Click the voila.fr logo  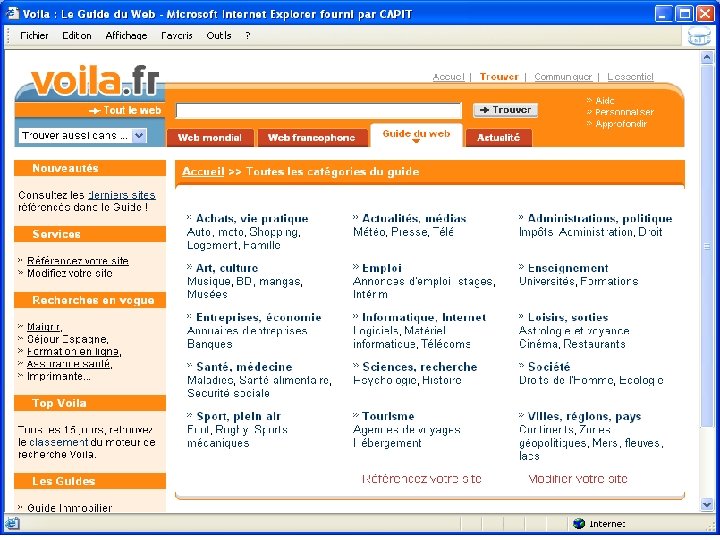pyautogui.click(x=95, y=82)
